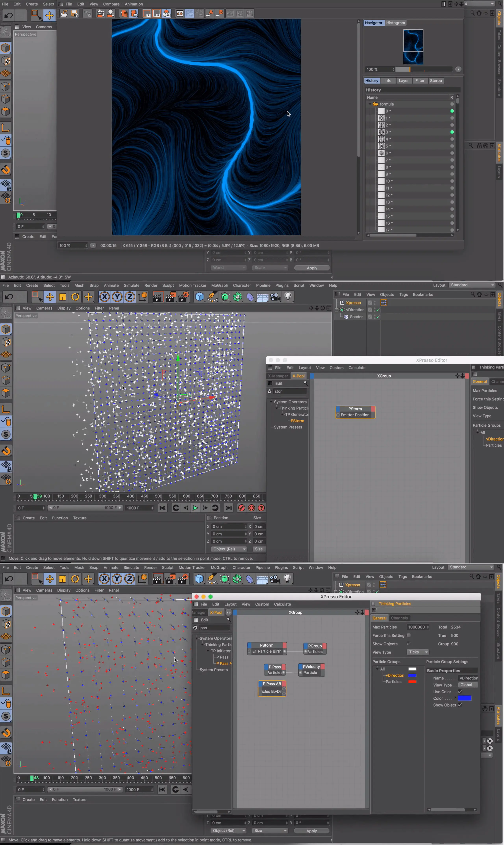This screenshot has height=845, width=504.
Task: Open Layout Standard dropdown in the white-particles window
Action: [472, 285]
